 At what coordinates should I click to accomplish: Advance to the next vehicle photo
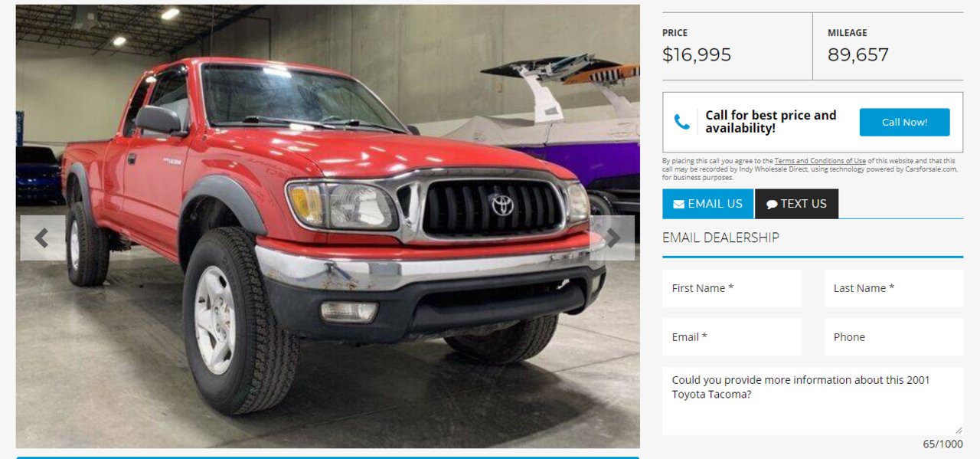click(x=612, y=238)
